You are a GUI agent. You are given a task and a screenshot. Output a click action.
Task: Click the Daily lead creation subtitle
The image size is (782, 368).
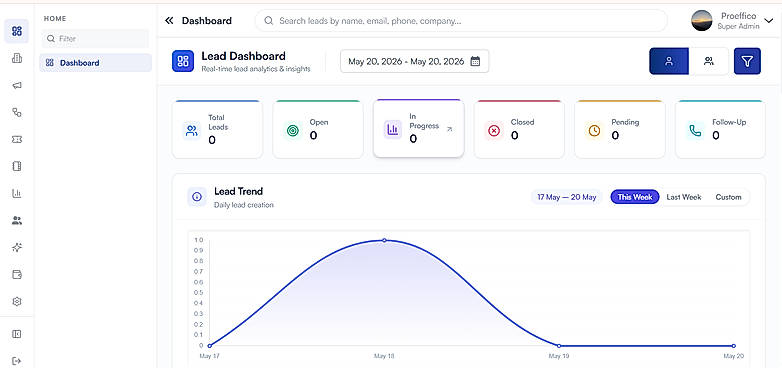(244, 205)
